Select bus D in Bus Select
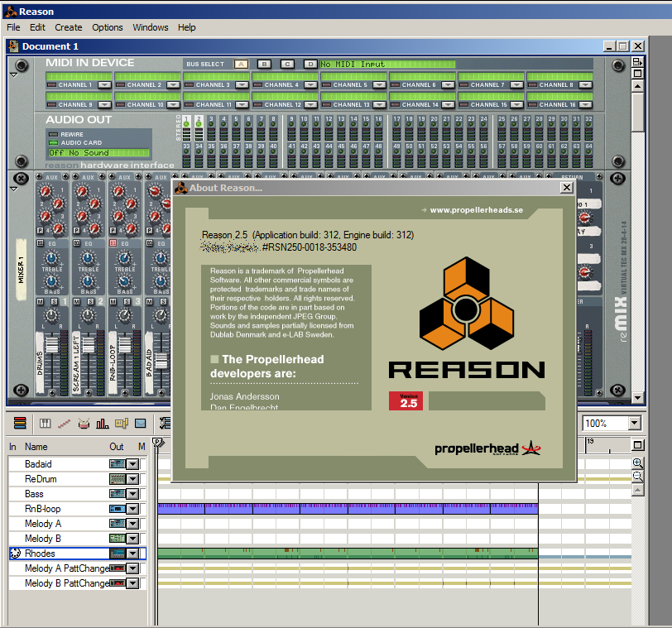The width and height of the screenshot is (672, 628). (310, 65)
